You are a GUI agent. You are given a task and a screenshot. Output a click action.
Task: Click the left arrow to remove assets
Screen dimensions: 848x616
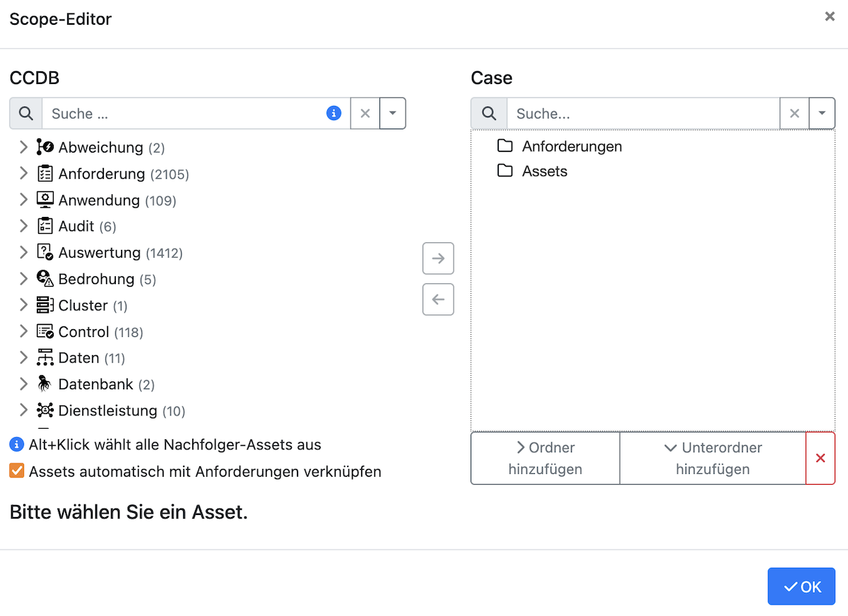(x=438, y=300)
